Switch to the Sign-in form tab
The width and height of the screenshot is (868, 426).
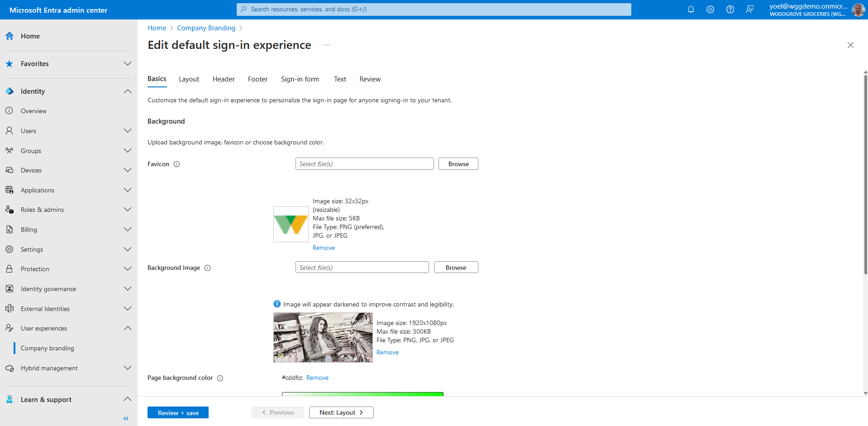(300, 79)
